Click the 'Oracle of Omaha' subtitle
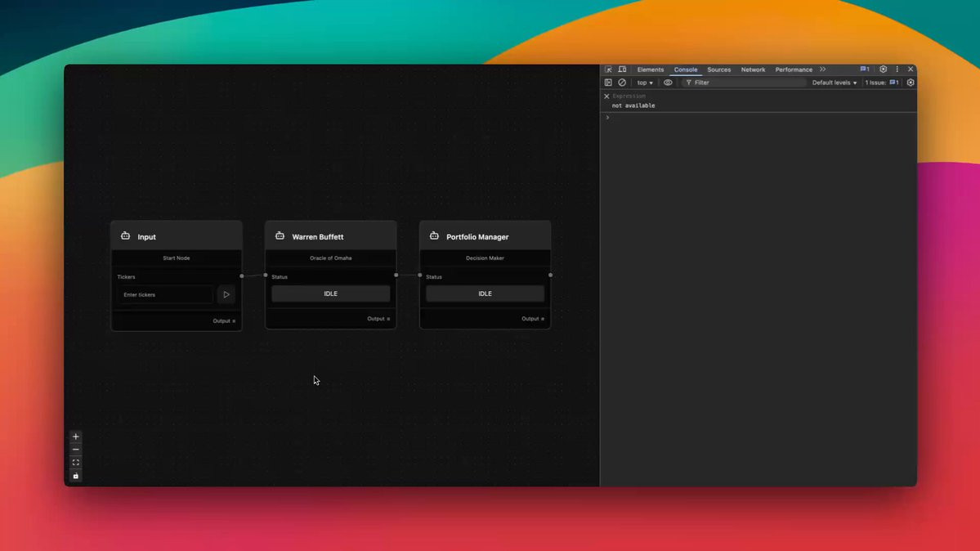The image size is (980, 551). [331, 258]
